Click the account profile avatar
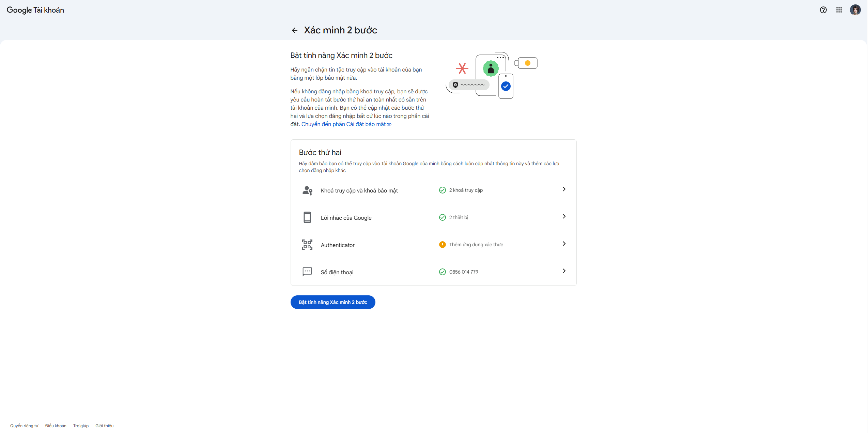868x433 pixels. click(855, 10)
